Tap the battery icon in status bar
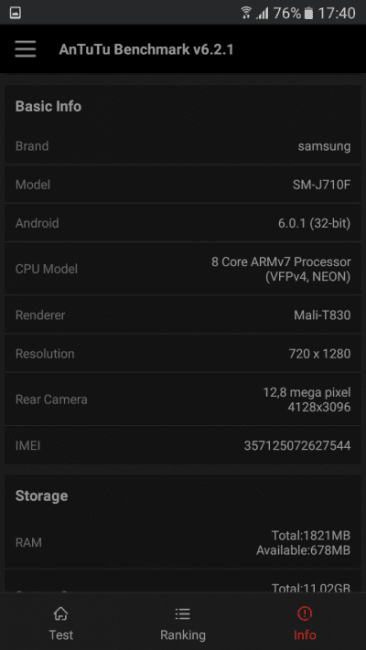The image size is (366, 650). tap(308, 13)
